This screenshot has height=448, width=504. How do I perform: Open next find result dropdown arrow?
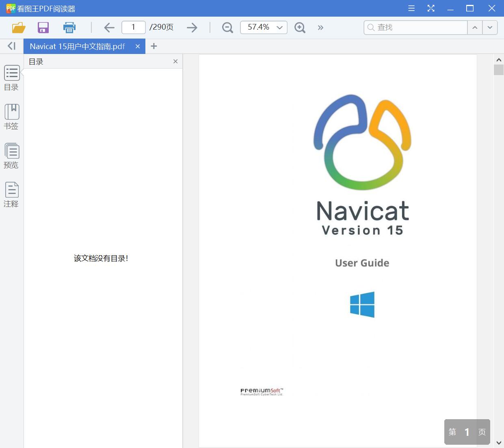coord(490,28)
